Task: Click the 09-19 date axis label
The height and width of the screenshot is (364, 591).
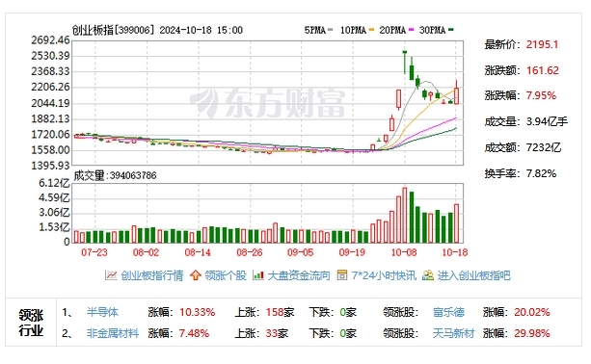Action: [352, 252]
